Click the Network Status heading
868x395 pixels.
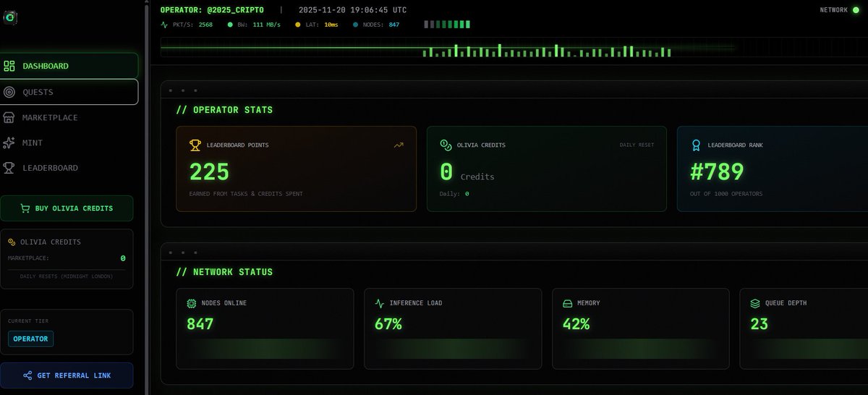pos(225,272)
